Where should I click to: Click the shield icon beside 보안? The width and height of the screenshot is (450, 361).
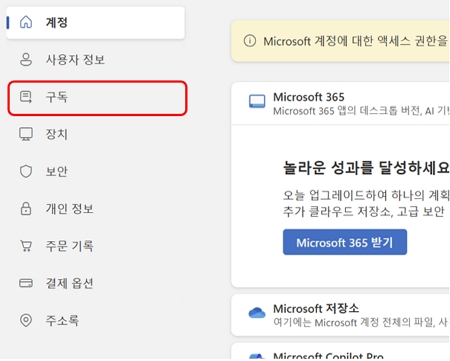(26, 171)
